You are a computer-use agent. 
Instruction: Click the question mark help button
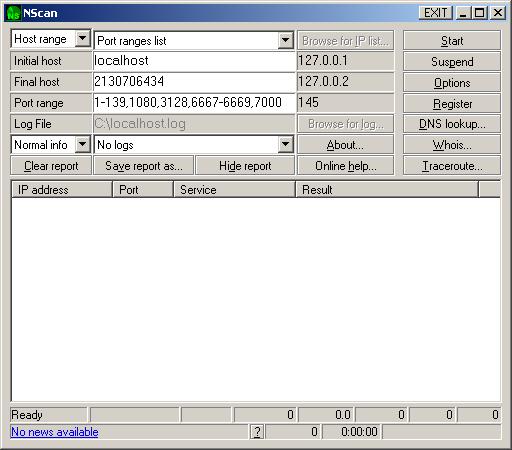click(x=257, y=432)
